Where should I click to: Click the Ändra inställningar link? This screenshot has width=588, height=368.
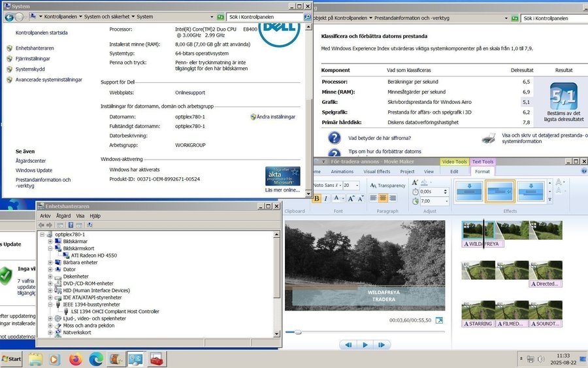pyautogui.click(x=276, y=117)
